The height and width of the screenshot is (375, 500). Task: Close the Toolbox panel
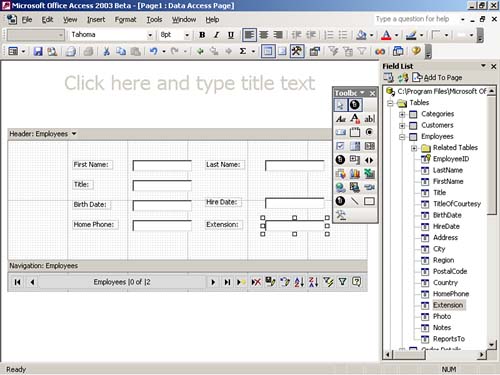373,93
